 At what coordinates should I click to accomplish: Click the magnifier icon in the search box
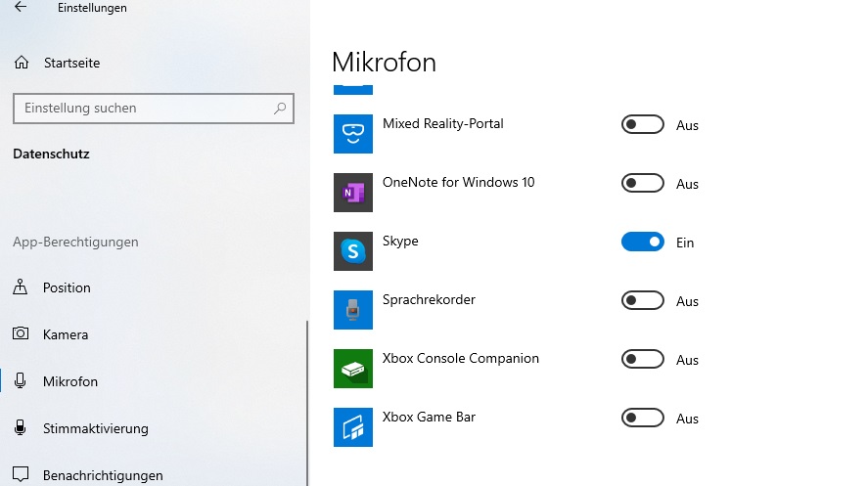(x=280, y=109)
